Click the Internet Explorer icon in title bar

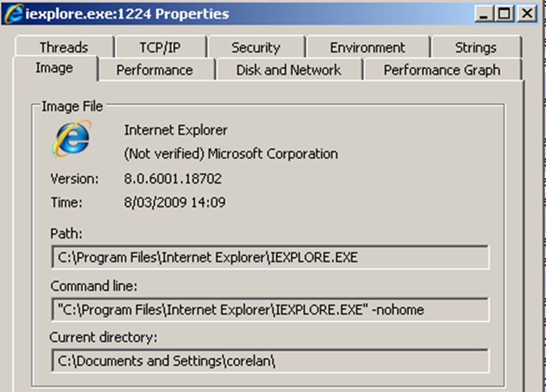14,13
